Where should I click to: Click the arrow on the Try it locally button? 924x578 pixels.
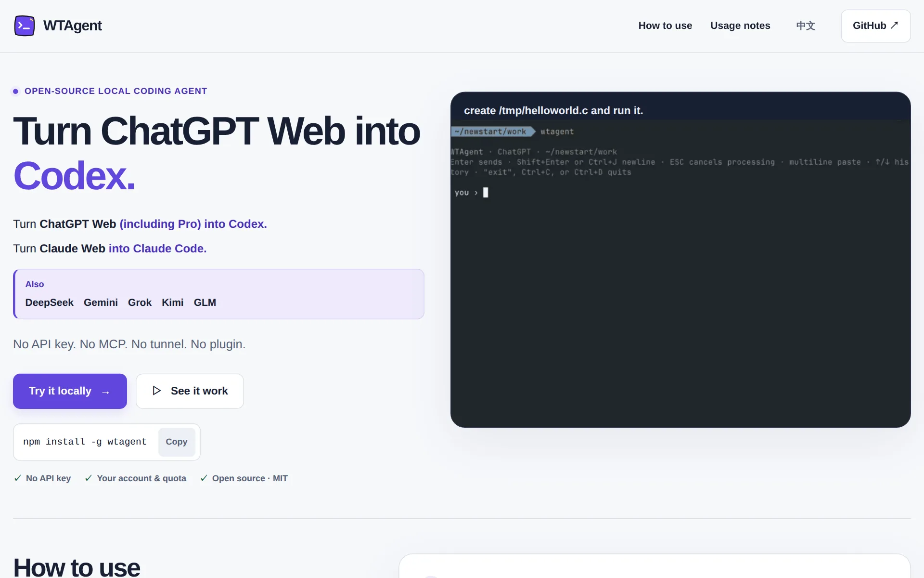[106, 392]
